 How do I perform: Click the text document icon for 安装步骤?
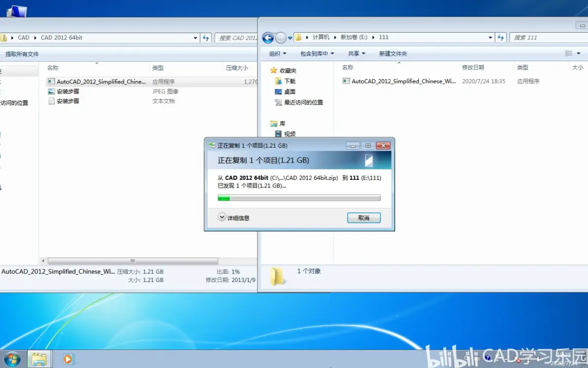click(x=51, y=101)
